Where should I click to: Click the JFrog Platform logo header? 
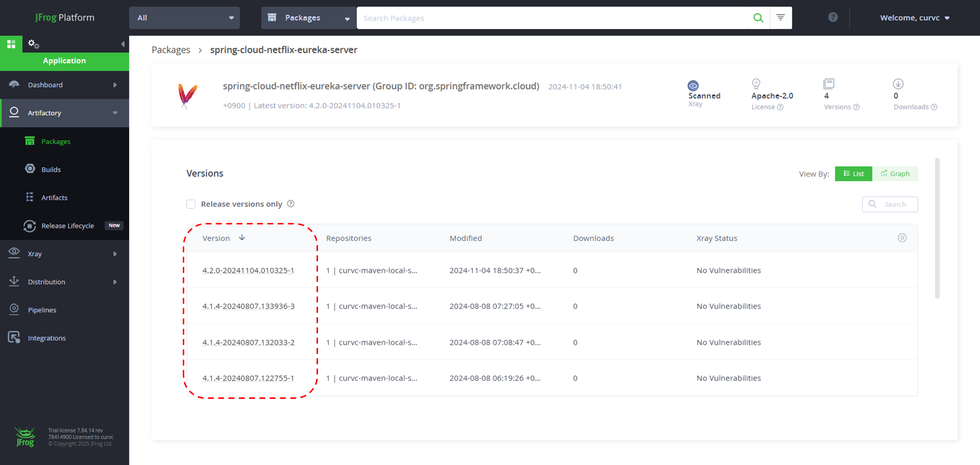tap(65, 18)
